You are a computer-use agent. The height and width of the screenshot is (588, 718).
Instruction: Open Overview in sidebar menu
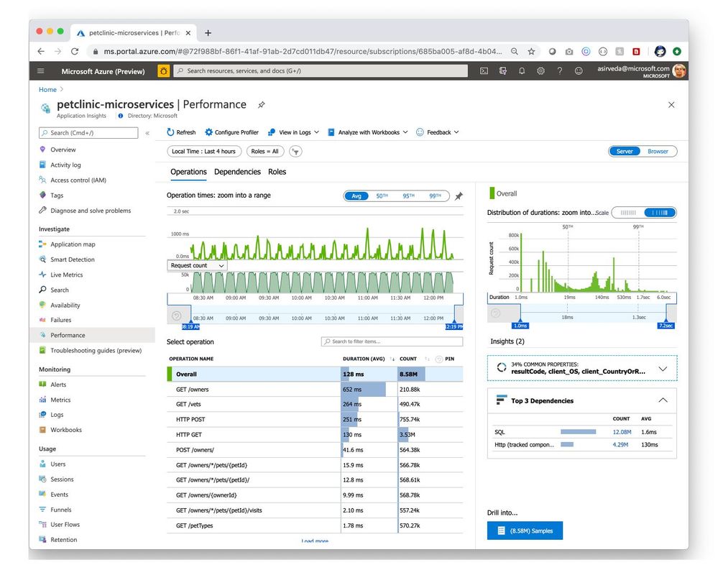click(63, 150)
